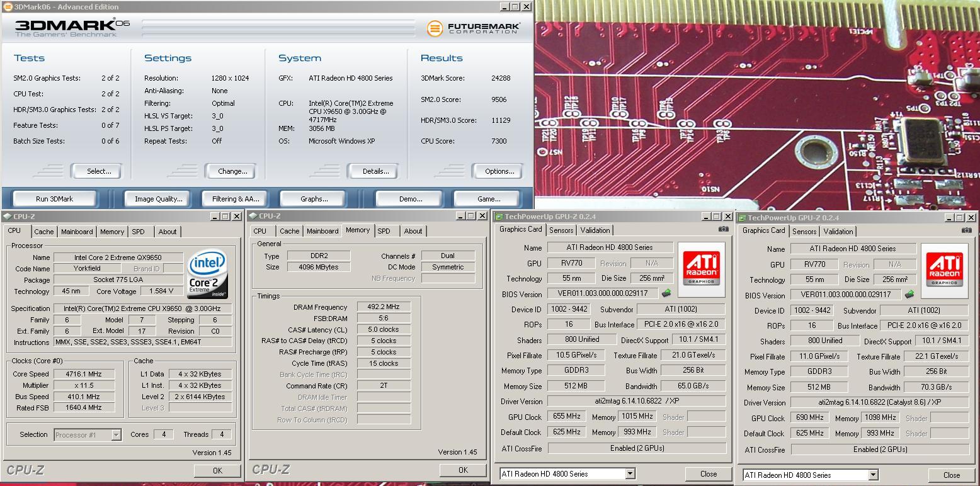Click OK in the first CPU-Z window
The width and height of the screenshot is (980, 486).
[217, 470]
